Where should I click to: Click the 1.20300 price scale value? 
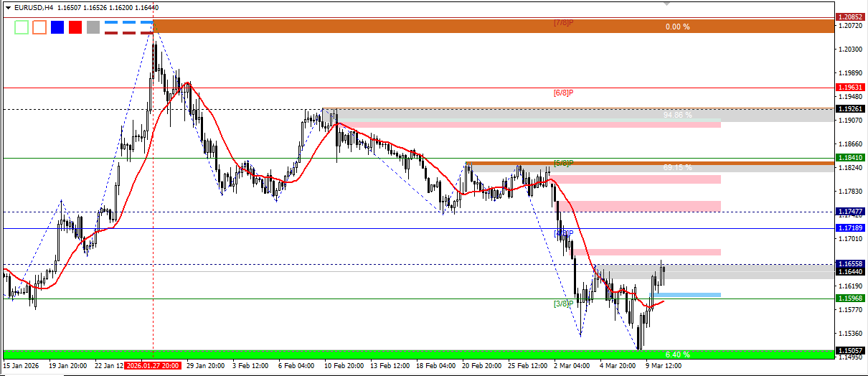tap(849, 50)
